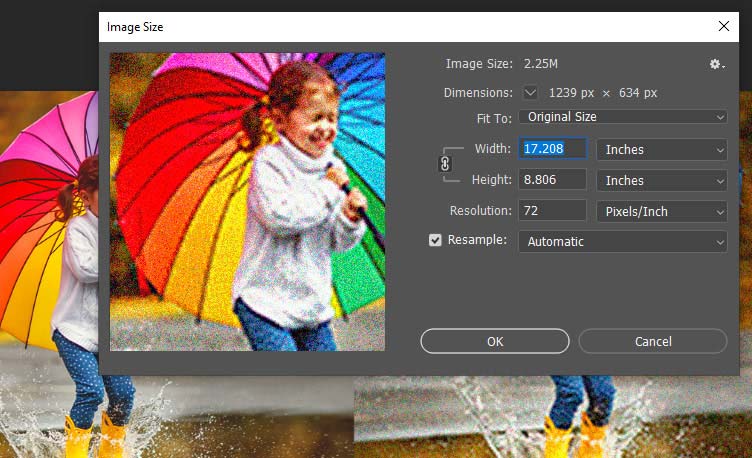752x458 pixels.
Task: Open the Pixels/Inch resolution unit dropdown
Action: [x=661, y=211]
